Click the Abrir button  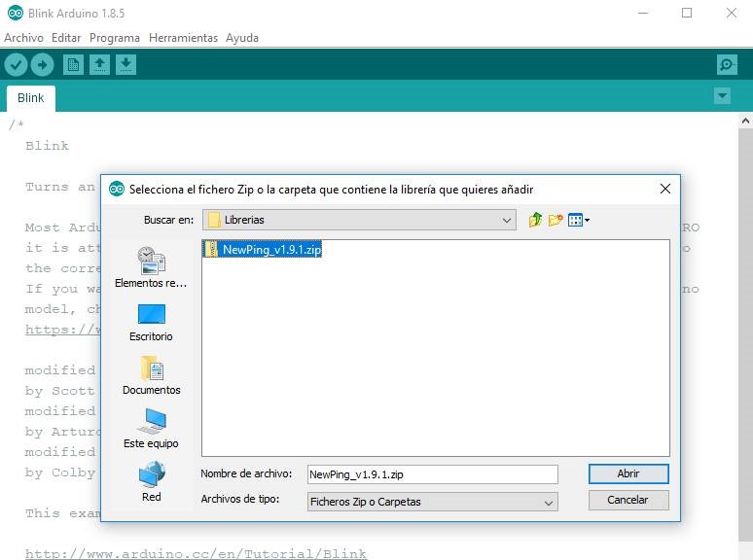click(628, 473)
